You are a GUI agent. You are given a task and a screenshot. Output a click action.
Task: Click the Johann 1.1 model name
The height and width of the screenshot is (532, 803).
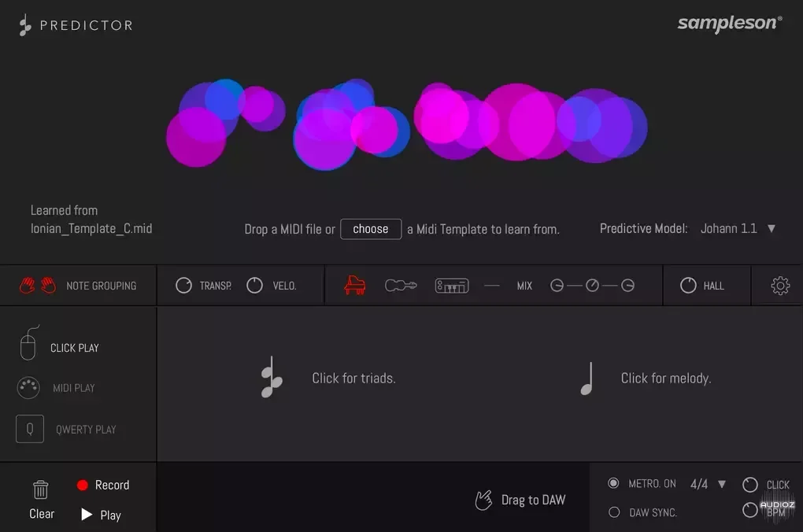729,228
